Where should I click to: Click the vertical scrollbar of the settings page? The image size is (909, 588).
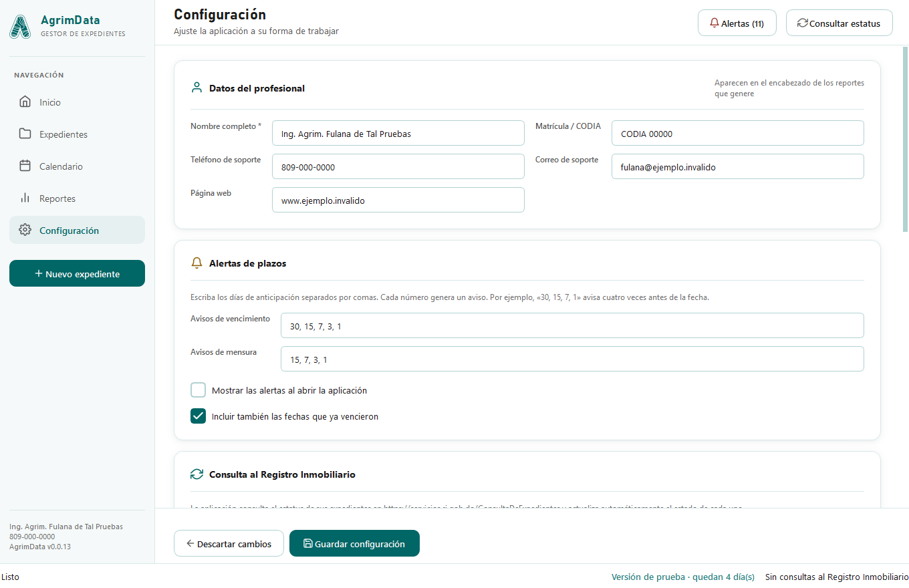point(906,140)
